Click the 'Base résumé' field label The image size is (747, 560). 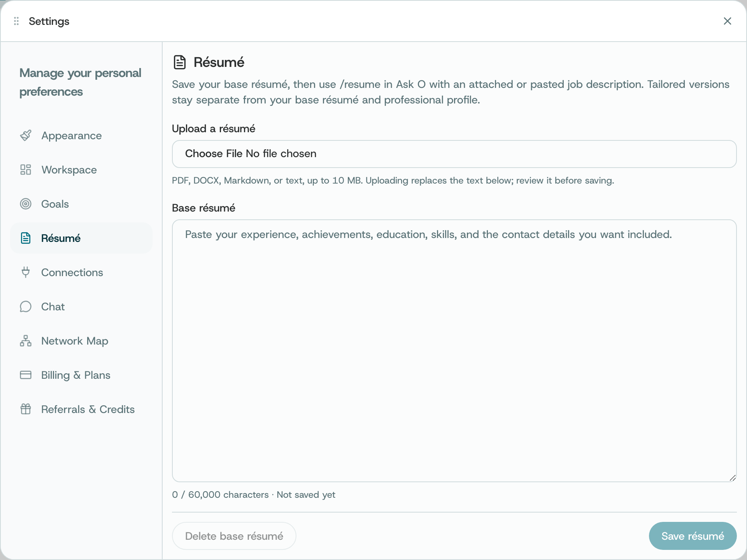coord(203,208)
